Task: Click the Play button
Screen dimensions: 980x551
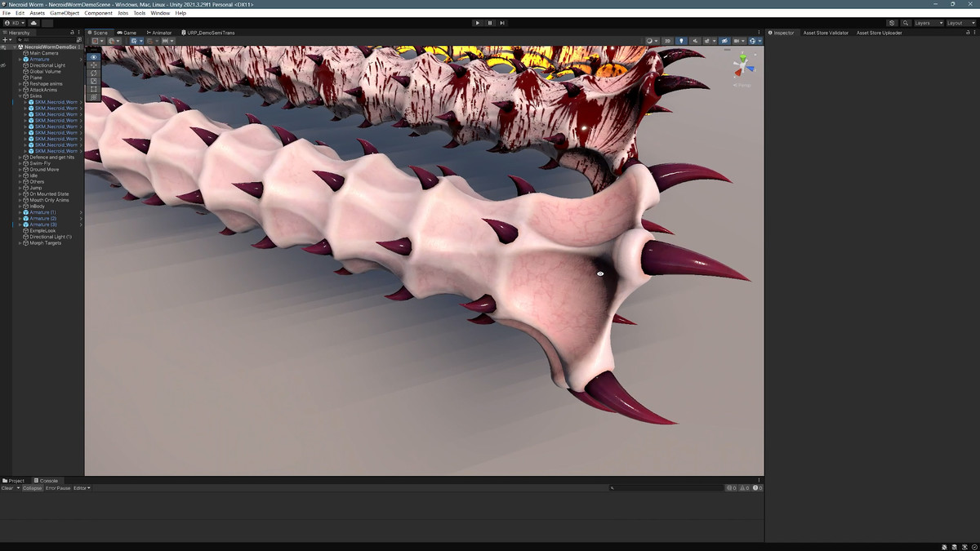Action: click(478, 23)
